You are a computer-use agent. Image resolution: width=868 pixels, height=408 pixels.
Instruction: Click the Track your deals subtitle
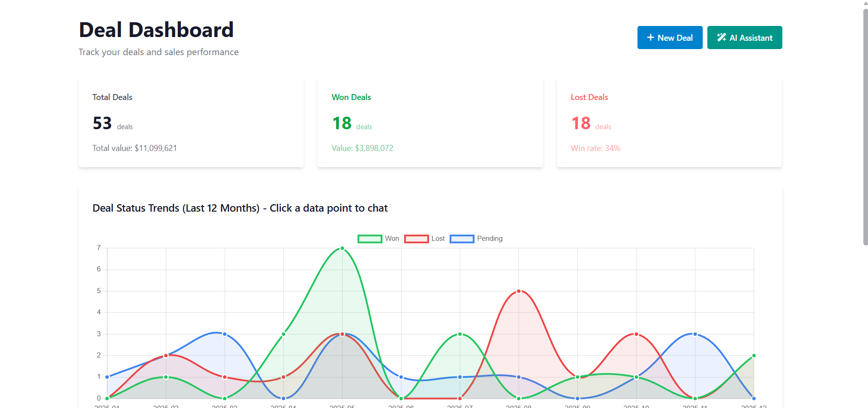[x=159, y=52]
